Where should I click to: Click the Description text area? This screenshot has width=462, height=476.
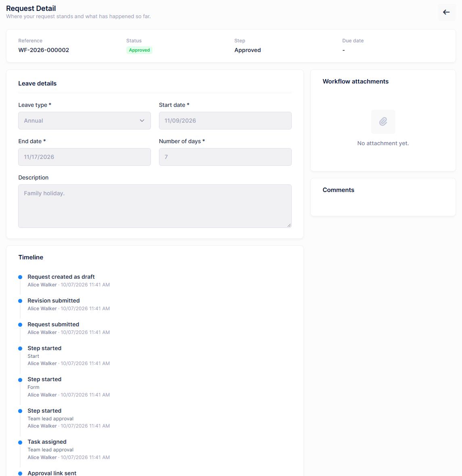tap(155, 206)
